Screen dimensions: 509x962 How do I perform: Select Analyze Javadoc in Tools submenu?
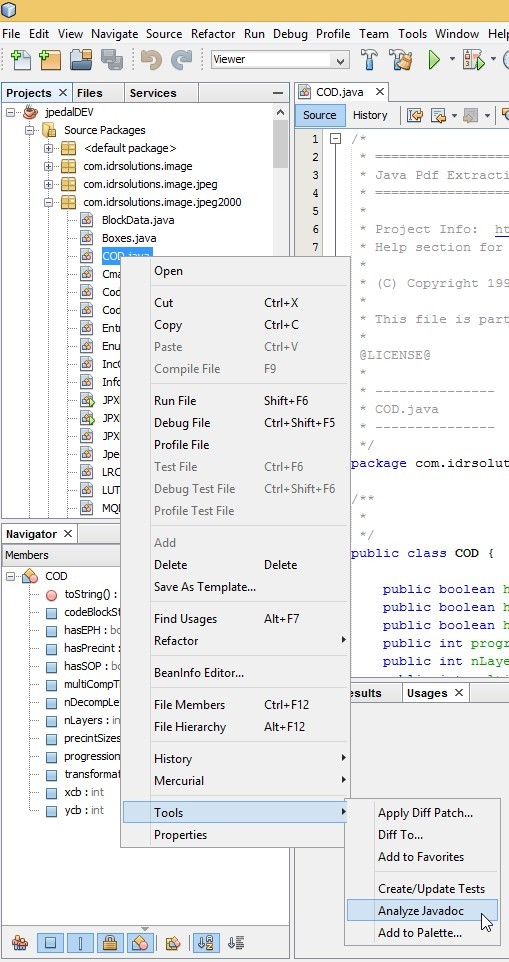click(422, 910)
